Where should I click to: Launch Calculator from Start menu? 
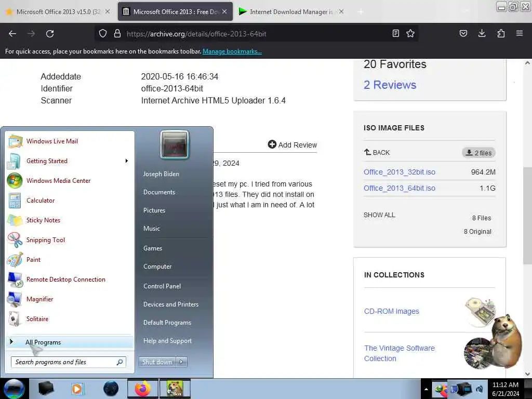(x=41, y=201)
